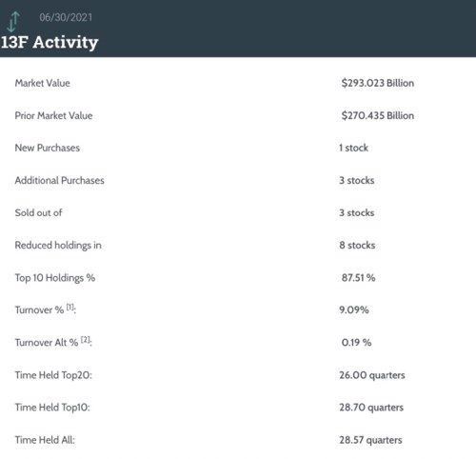Click the 87.51 % value
The width and height of the screenshot is (476, 459).
coord(358,278)
